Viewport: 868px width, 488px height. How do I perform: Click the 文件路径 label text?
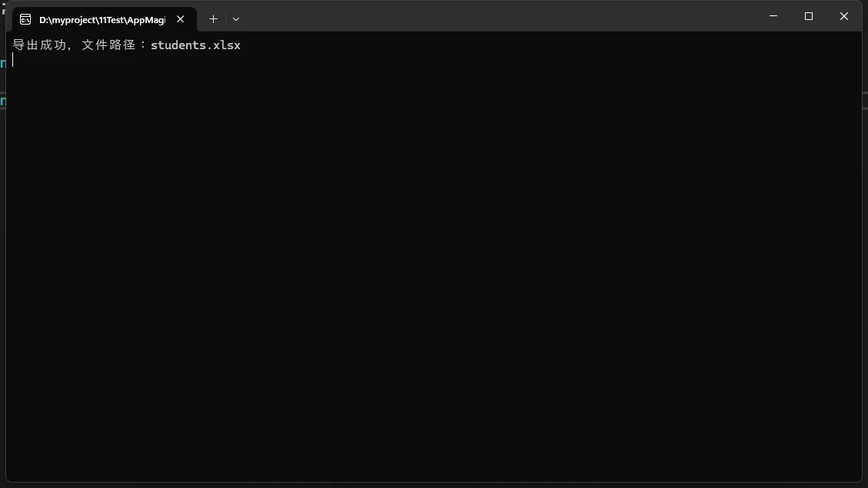coord(108,45)
